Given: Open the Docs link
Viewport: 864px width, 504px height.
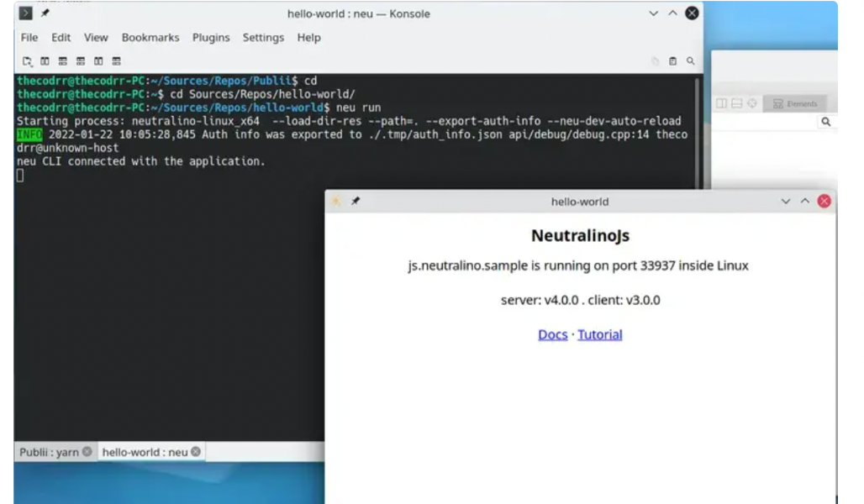Looking at the screenshot, I should coord(553,335).
